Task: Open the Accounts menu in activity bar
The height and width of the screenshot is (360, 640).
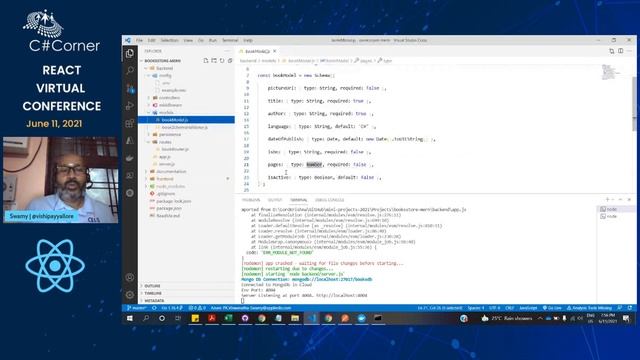Action: point(130,278)
